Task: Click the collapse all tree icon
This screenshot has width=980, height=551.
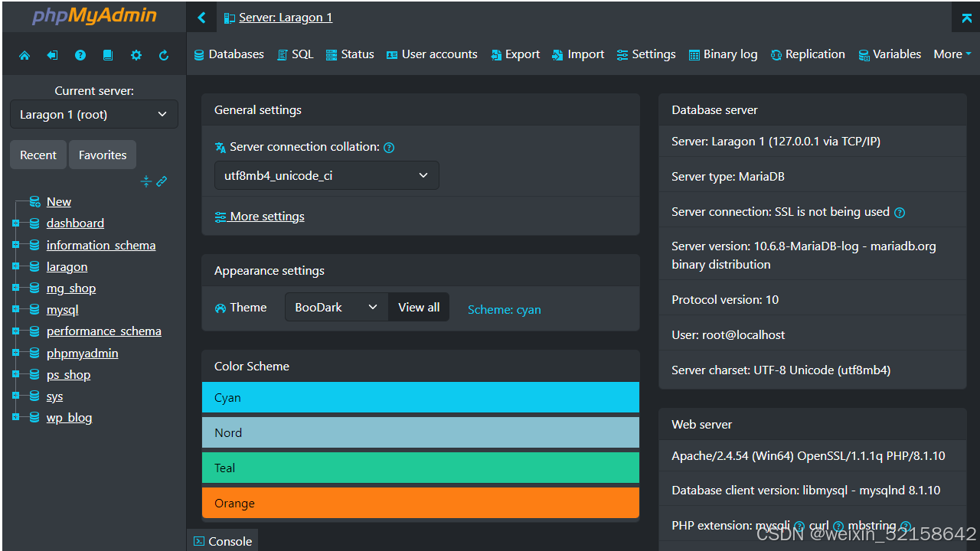Action: [146, 181]
